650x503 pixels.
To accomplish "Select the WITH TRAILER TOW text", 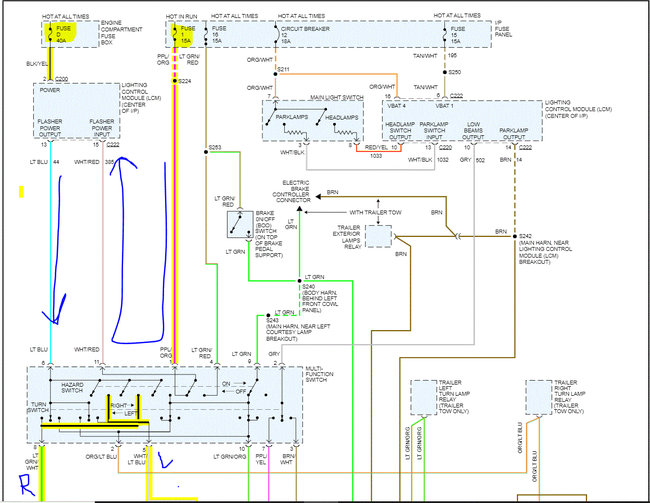I will click(375, 212).
